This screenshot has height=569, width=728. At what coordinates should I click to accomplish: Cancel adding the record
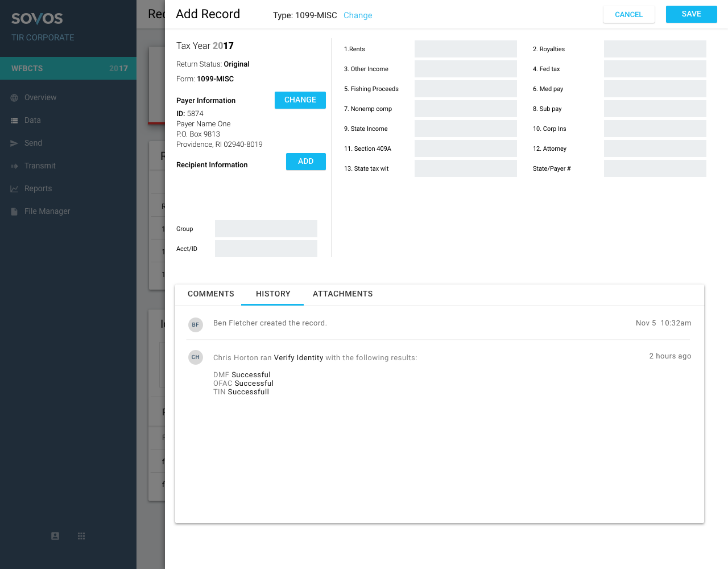pos(628,15)
